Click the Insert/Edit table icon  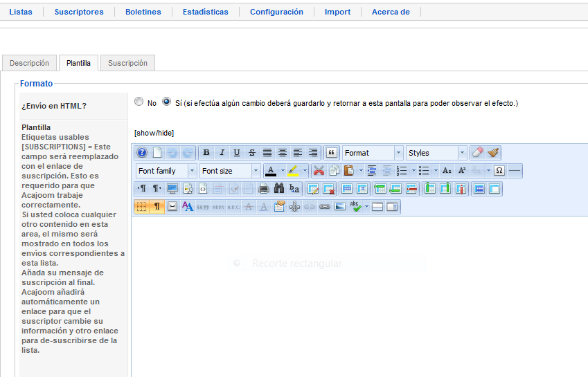pos(313,189)
